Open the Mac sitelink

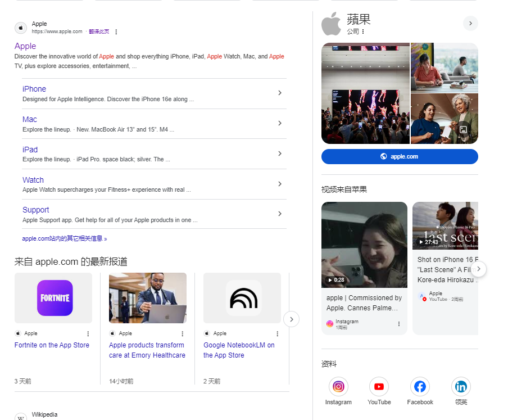(x=30, y=119)
